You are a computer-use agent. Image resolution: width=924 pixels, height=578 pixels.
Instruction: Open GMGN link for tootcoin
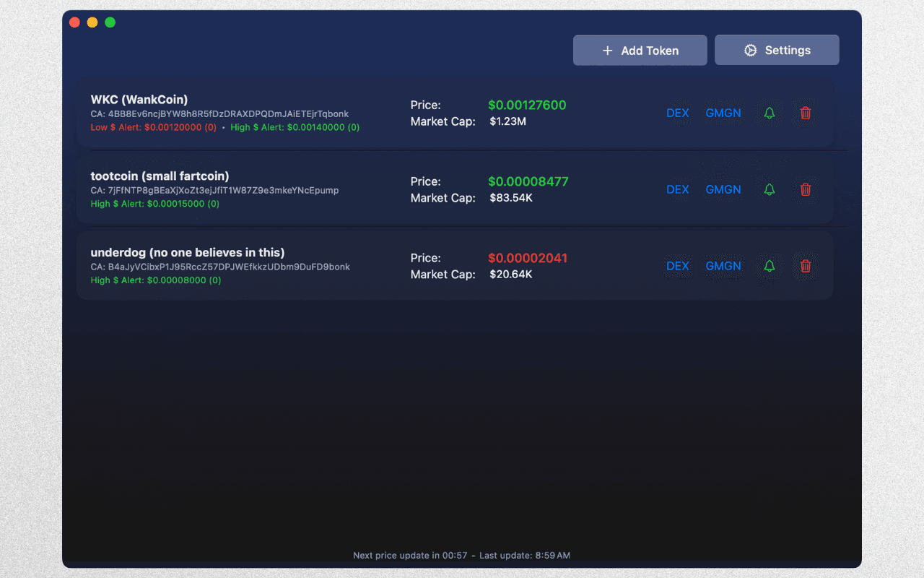723,189
